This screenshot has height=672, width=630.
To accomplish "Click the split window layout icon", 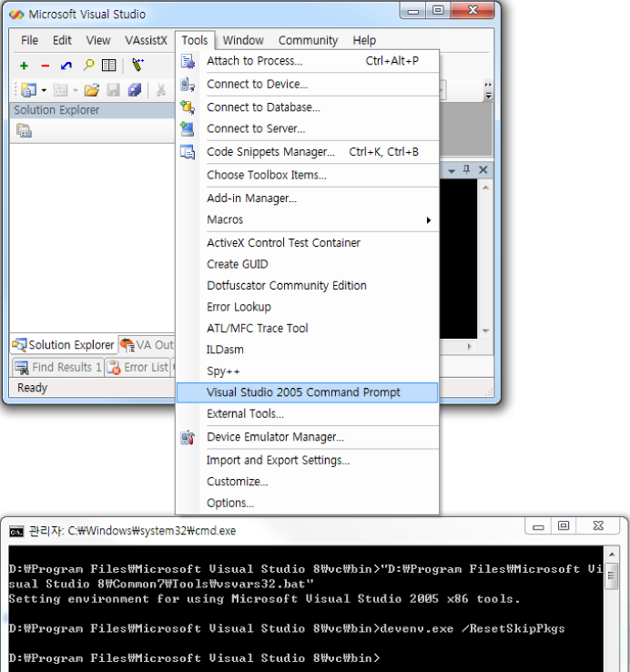I will coord(109,66).
